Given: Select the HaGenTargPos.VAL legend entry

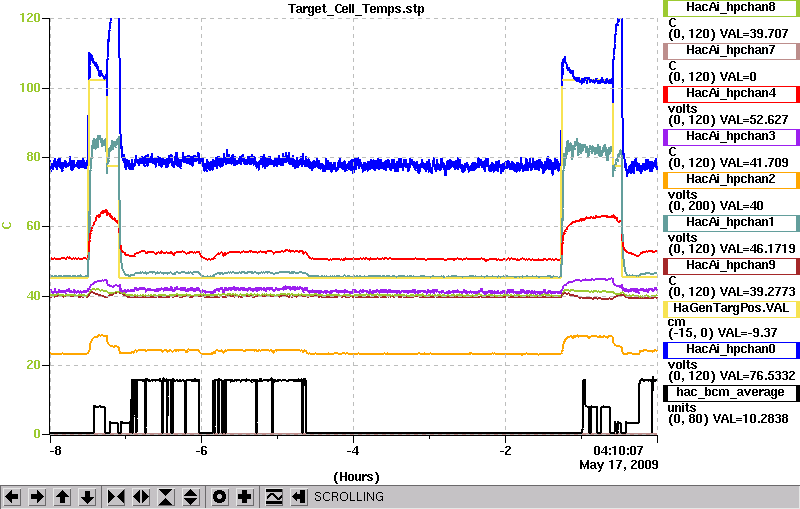Looking at the screenshot, I should click(x=731, y=309).
